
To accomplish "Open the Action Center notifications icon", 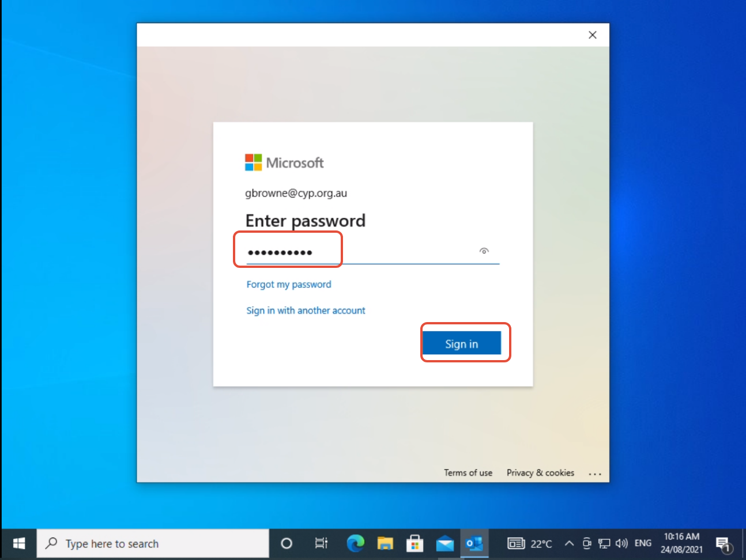I will coord(723,544).
